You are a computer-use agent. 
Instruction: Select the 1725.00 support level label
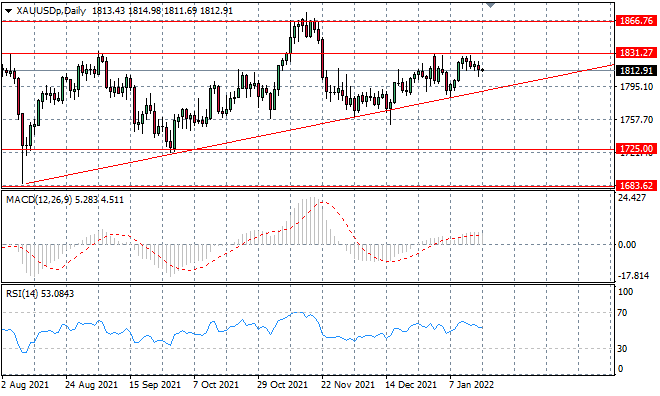636,148
